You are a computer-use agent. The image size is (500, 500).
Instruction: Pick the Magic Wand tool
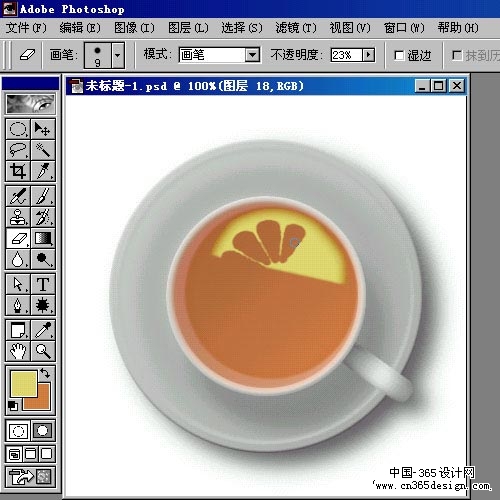(43, 150)
